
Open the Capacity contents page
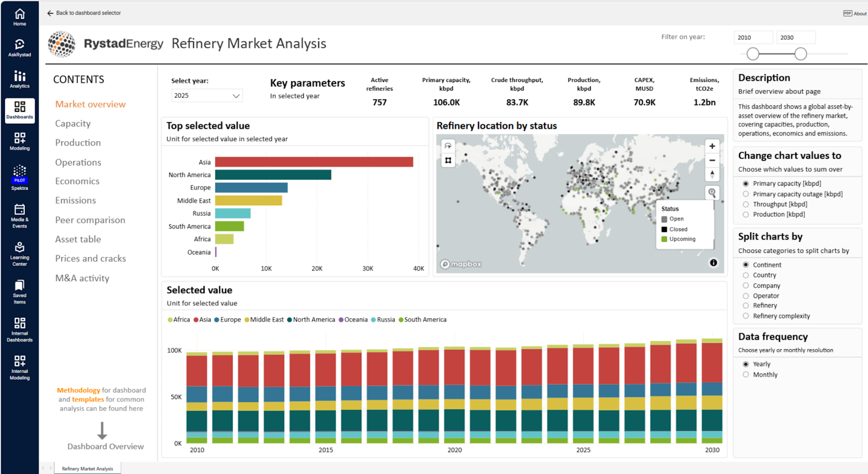pyautogui.click(x=73, y=124)
